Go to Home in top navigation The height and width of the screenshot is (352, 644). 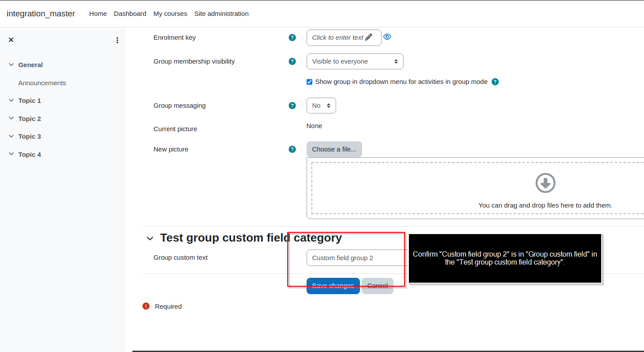[98, 14]
